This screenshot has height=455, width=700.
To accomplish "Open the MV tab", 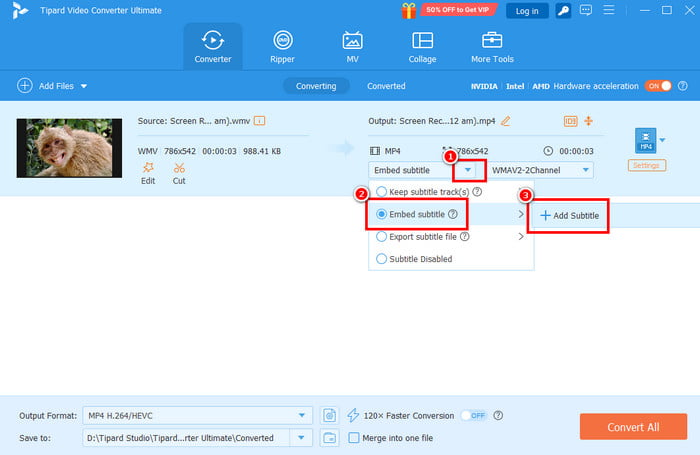I will [x=352, y=46].
